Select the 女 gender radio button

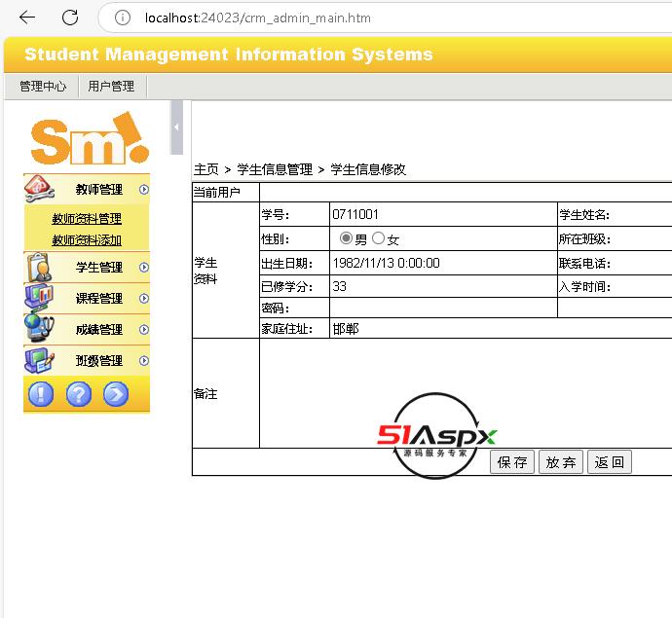click(378, 238)
